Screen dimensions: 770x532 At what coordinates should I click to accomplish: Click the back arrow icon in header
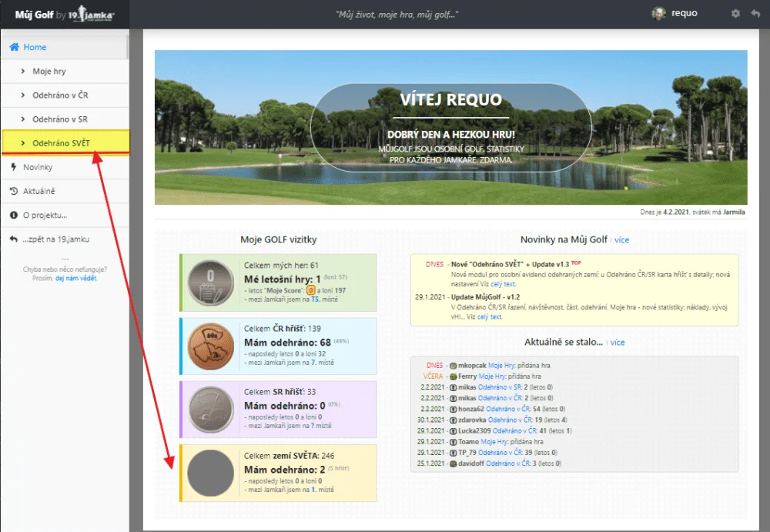755,14
